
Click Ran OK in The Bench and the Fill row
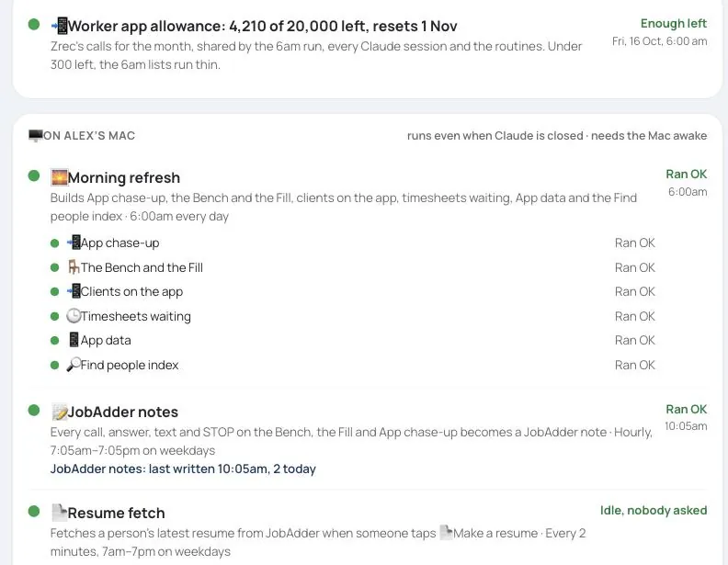[x=634, y=267]
